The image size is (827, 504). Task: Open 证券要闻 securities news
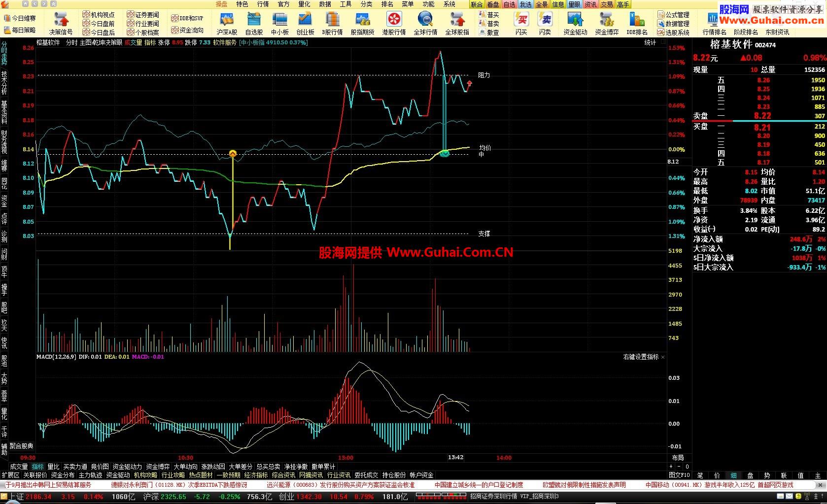(x=143, y=15)
